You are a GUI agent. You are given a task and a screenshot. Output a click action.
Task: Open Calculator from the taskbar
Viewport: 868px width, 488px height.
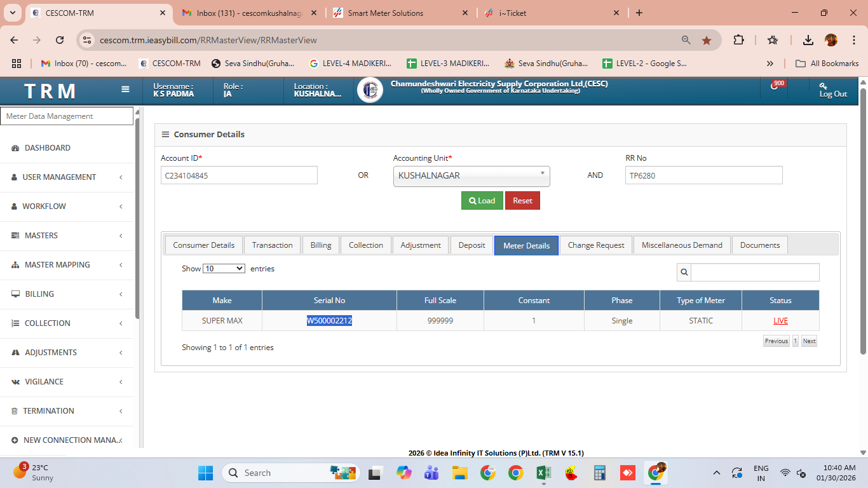click(x=599, y=473)
